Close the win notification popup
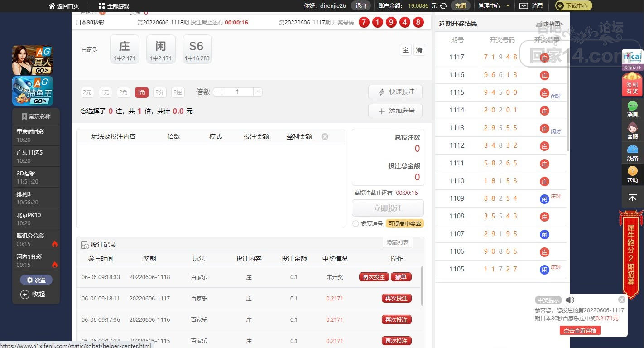This screenshot has width=644, height=348. [x=622, y=300]
